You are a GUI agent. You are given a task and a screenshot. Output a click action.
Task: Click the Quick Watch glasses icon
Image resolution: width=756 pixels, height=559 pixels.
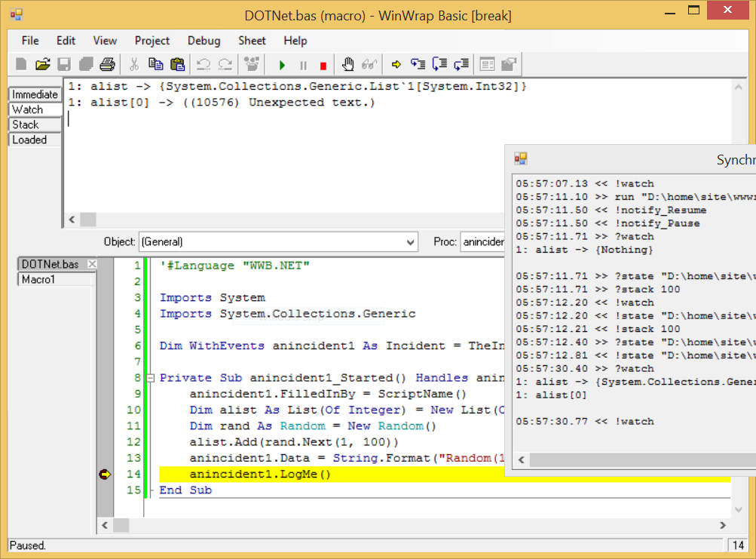(x=369, y=64)
